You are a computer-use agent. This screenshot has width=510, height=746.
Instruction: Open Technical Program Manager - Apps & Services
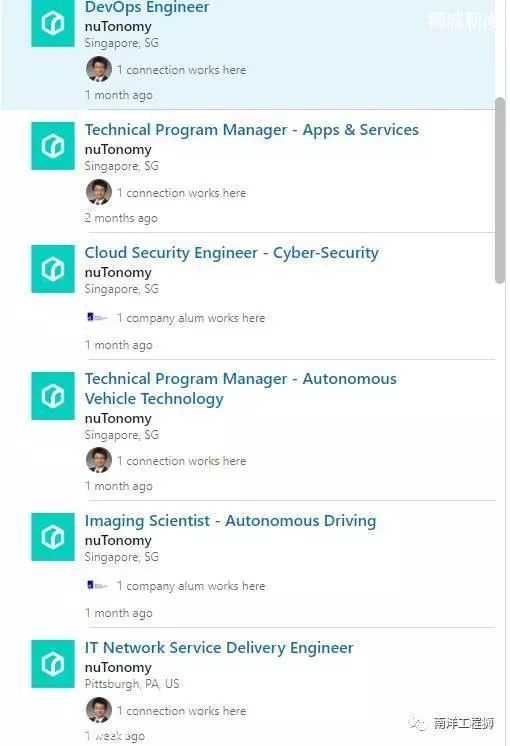tap(252, 130)
